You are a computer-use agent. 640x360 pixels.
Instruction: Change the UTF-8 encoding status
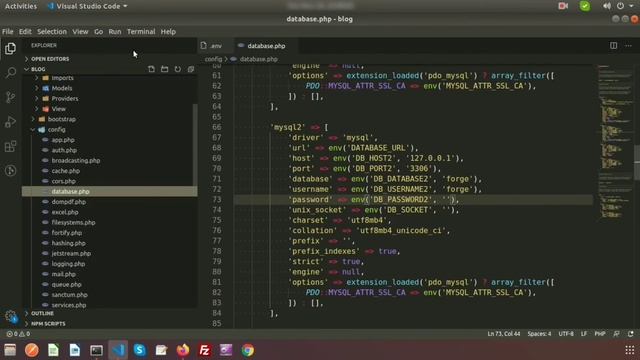pos(566,334)
